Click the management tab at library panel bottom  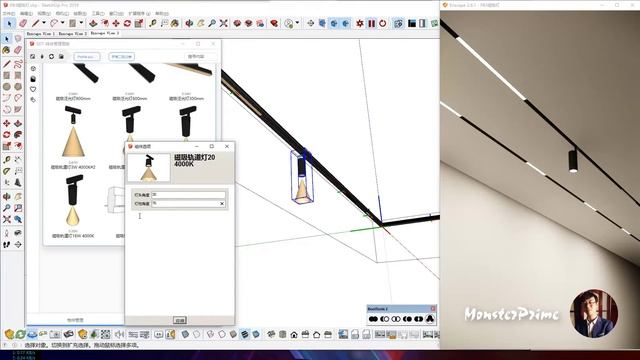click(75, 320)
